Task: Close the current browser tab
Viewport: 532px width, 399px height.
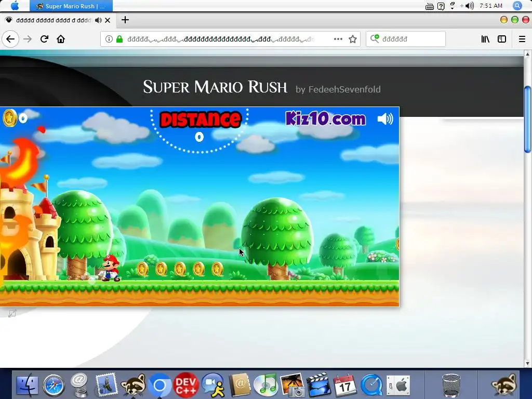Action: (108, 20)
